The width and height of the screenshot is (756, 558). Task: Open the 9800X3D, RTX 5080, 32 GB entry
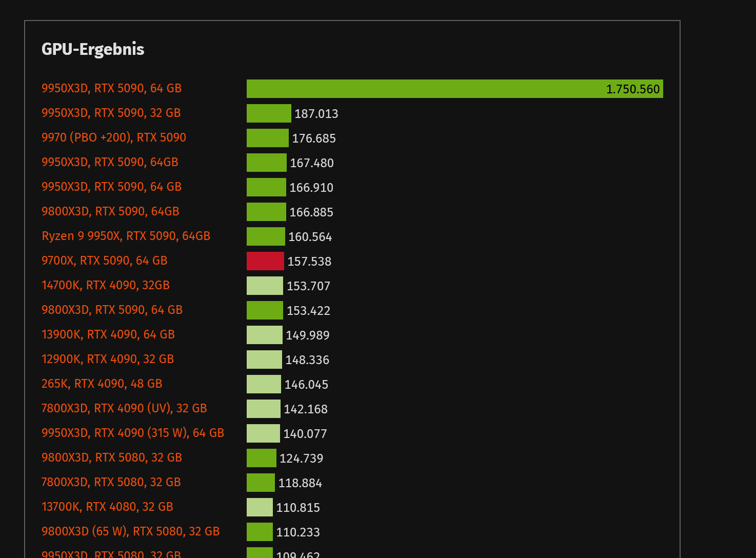pos(111,457)
